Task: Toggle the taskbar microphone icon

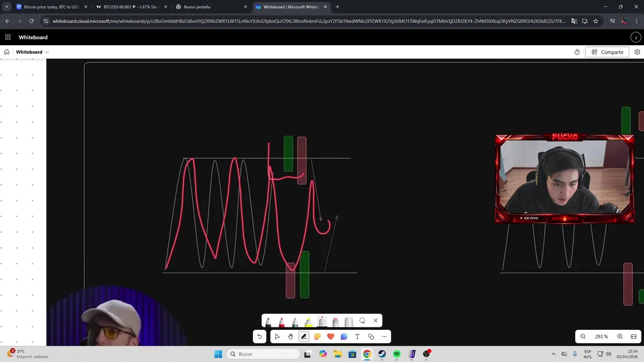Action: (x=575, y=354)
